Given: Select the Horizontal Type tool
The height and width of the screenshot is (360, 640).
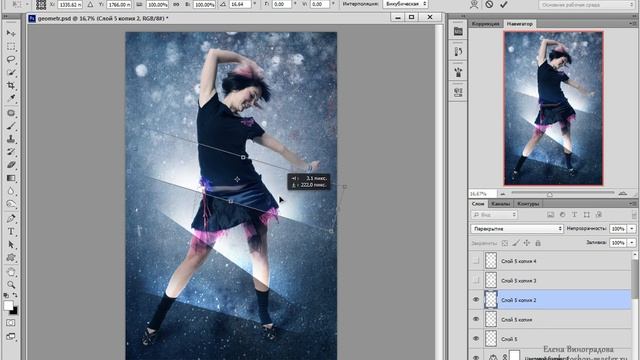Looking at the screenshot, I should 11,231.
